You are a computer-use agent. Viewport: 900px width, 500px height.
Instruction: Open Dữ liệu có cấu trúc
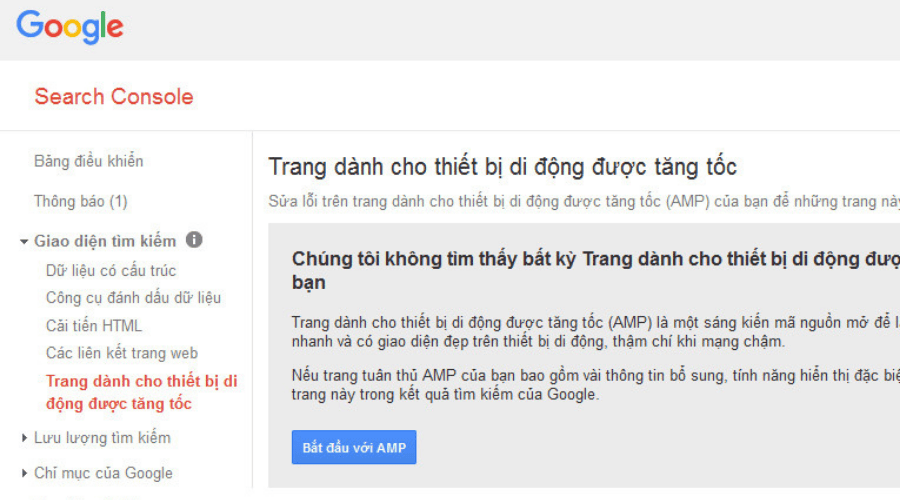click(111, 270)
